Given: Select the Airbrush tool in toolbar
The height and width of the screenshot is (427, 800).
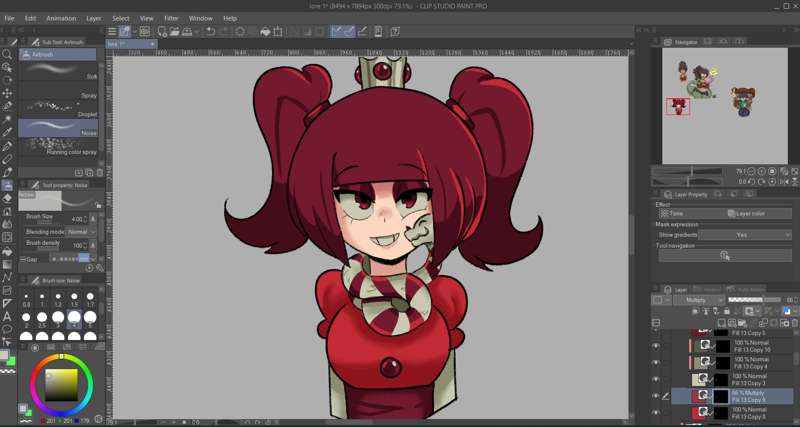Looking at the screenshot, I should 7,185.
